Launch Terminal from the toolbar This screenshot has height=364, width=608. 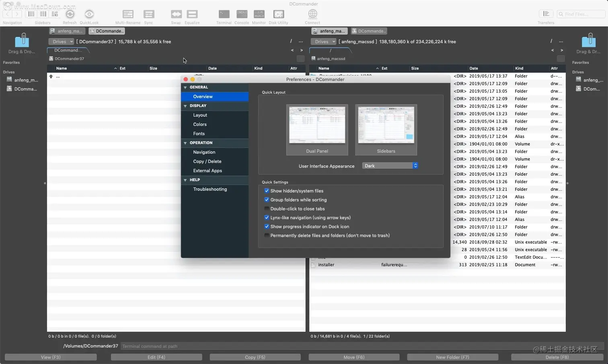coord(224,14)
